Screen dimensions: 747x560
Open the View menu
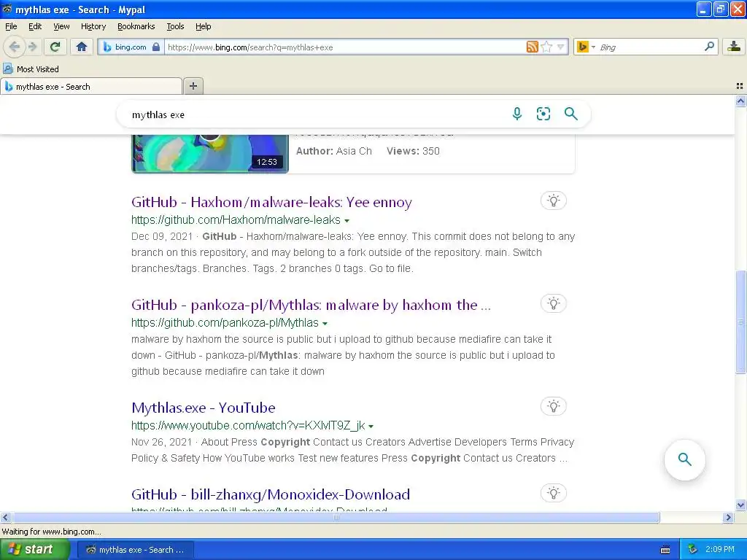click(61, 26)
